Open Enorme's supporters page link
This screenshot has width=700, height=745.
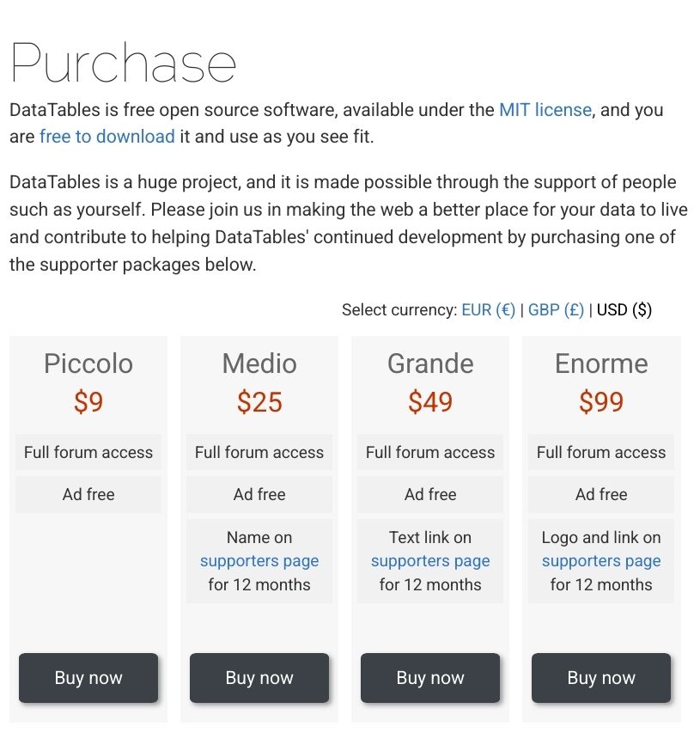click(601, 561)
